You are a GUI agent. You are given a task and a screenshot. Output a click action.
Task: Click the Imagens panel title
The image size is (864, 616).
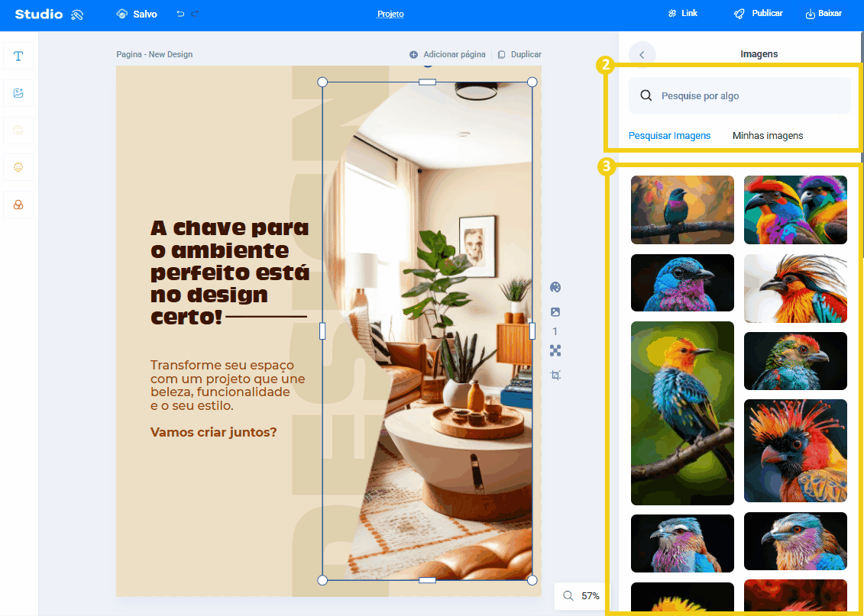pos(759,54)
